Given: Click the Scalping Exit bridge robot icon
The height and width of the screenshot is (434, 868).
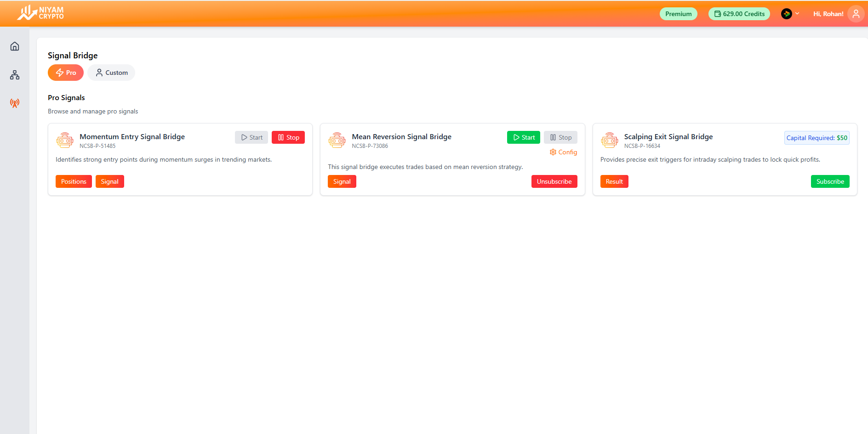Looking at the screenshot, I should pos(609,140).
